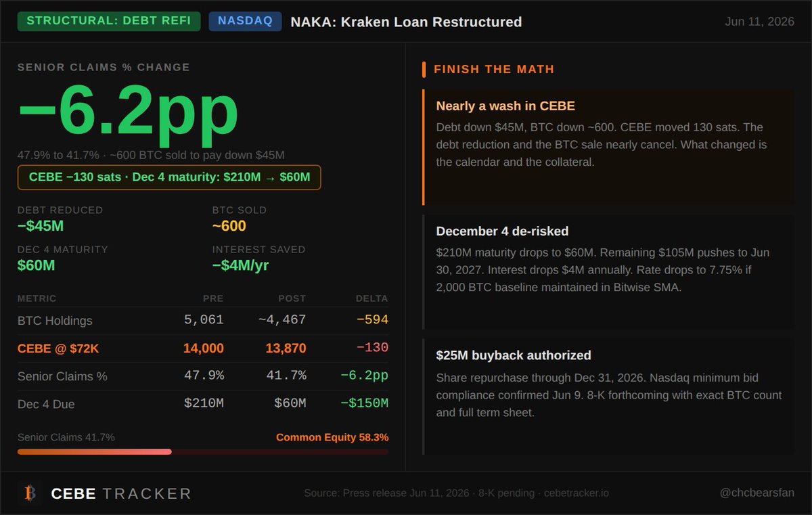Click the Senior Claims 41.7% bar label
The width and height of the screenshot is (812, 515).
click(66, 437)
